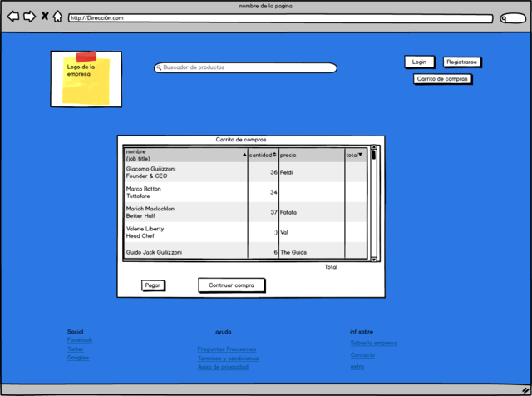Click the table scrollbar thumb
Image resolution: width=532 pixels, height=396 pixels.
tap(374, 155)
